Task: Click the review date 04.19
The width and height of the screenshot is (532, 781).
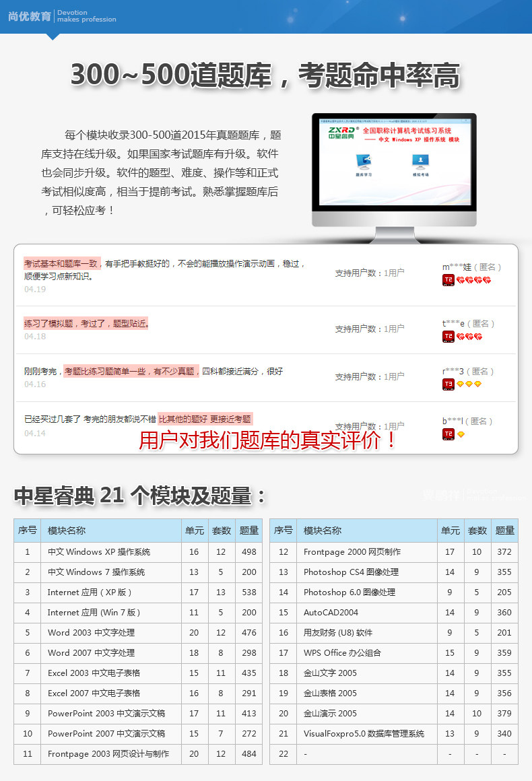Action: pos(35,290)
